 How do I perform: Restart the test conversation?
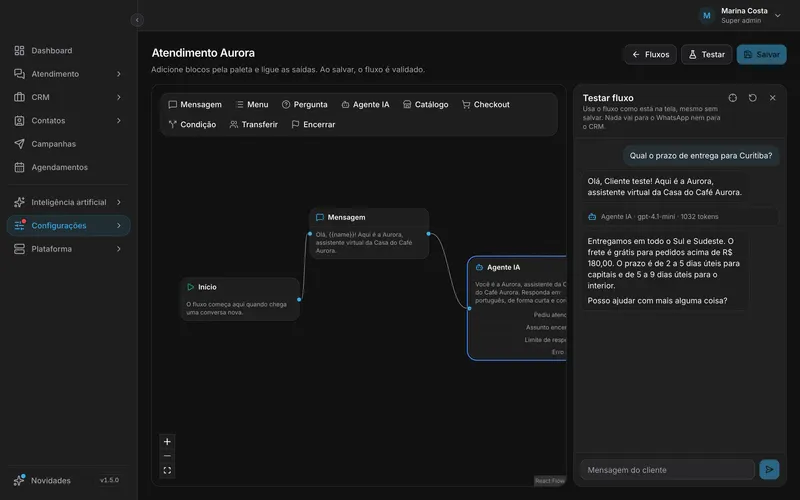753,98
